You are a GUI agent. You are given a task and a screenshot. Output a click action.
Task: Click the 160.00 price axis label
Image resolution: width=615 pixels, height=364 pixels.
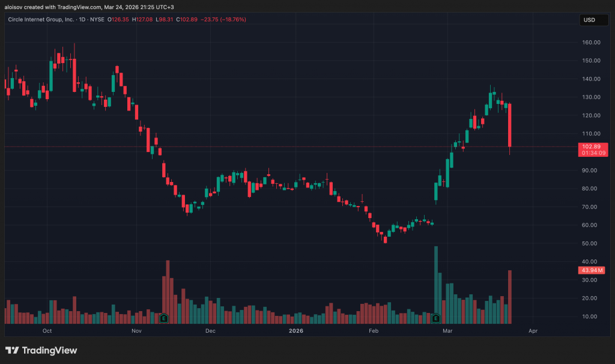point(591,42)
